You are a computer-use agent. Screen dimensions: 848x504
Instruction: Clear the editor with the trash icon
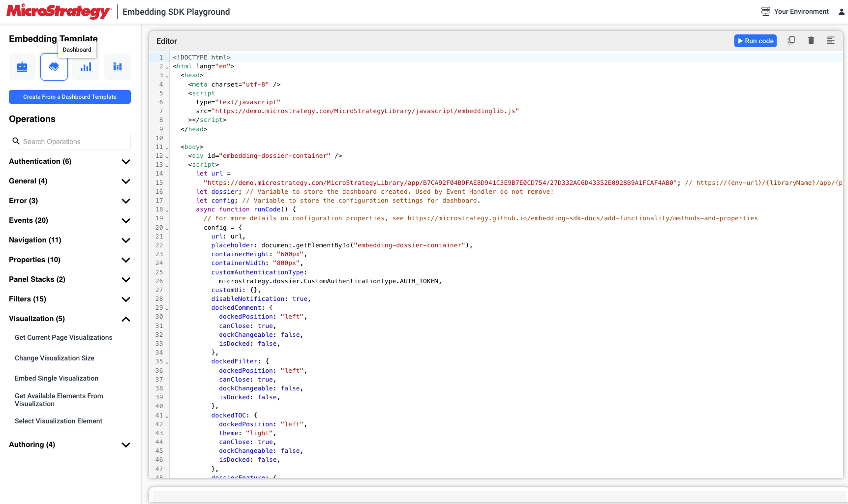click(811, 40)
